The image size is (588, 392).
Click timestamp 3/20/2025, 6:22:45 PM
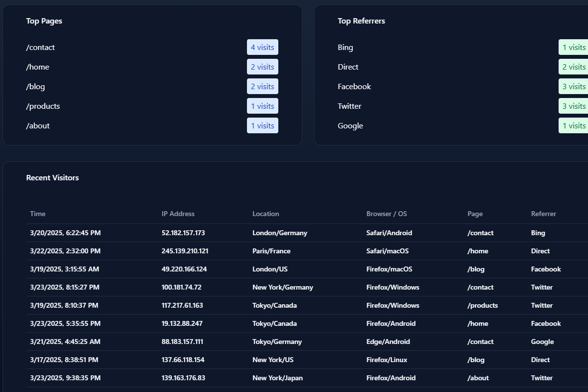point(65,233)
